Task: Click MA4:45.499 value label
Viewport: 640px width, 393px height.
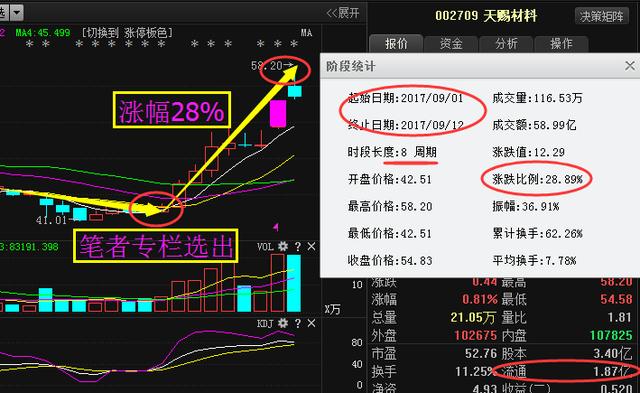Action: (43, 33)
